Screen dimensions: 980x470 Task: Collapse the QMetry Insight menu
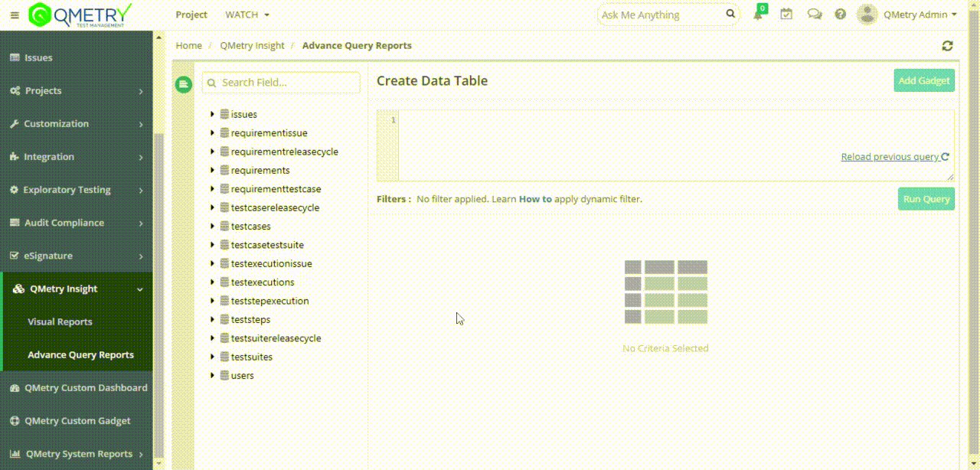[77, 289]
